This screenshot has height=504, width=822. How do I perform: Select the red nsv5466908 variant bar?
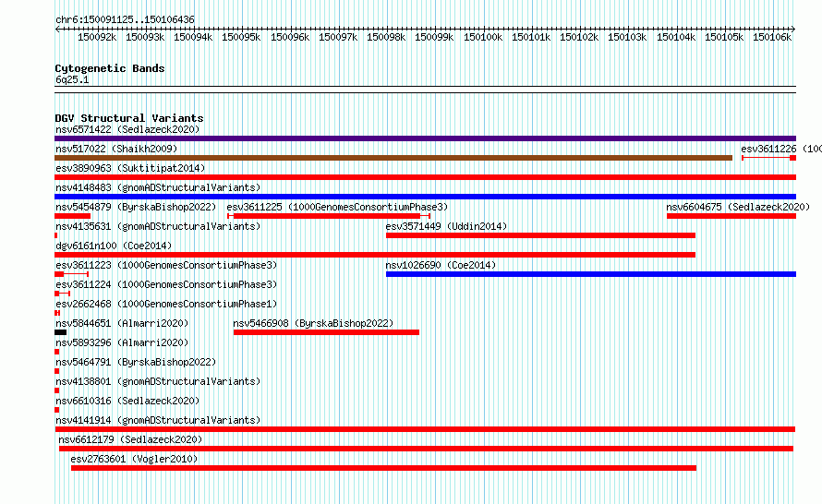(326, 332)
